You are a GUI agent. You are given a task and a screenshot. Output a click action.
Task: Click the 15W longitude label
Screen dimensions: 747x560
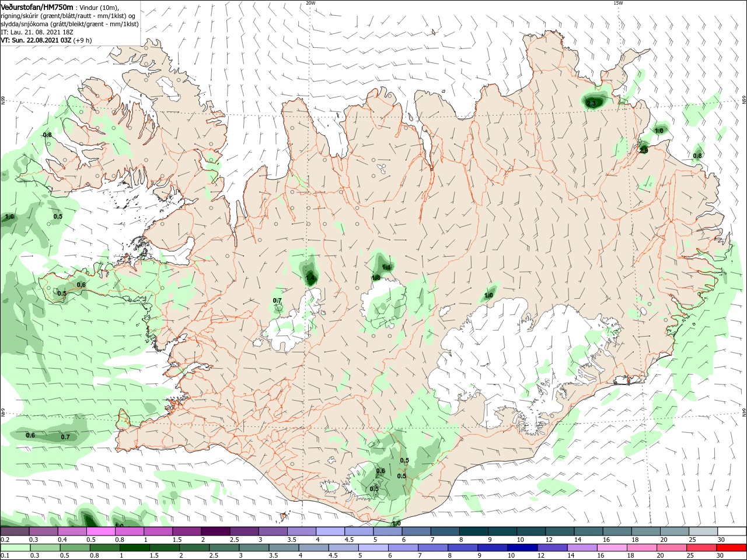617,3
